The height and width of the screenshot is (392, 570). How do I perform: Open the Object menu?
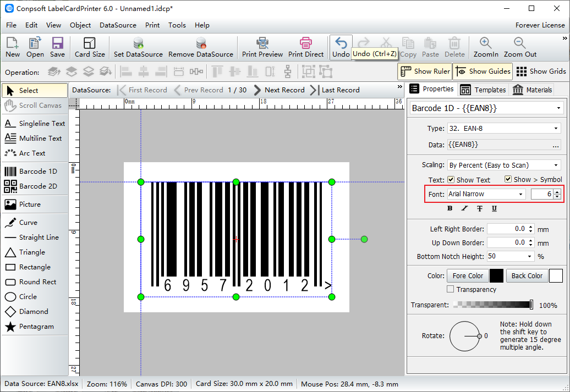(80, 25)
